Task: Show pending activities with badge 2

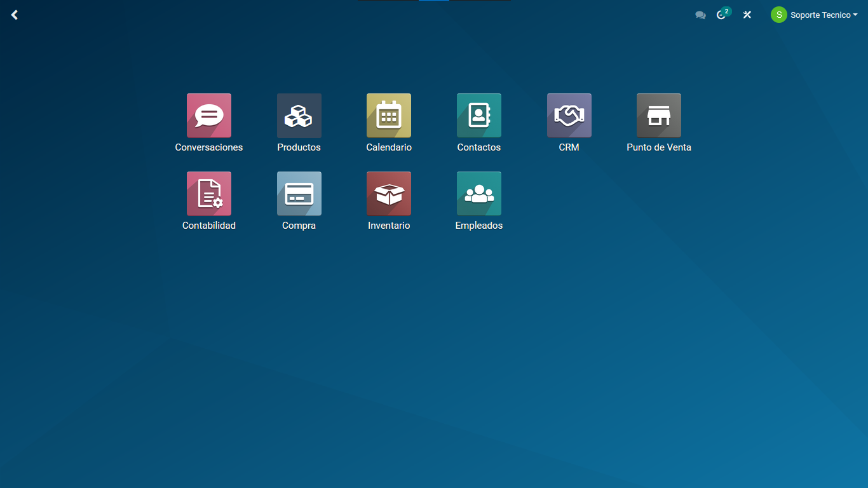Action: pos(722,15)
